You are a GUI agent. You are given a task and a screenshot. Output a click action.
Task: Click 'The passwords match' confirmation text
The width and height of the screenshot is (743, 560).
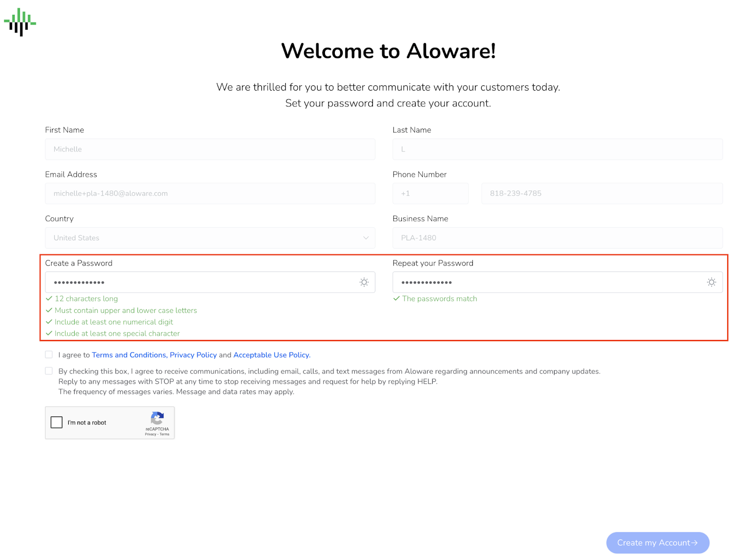point(439,299)
